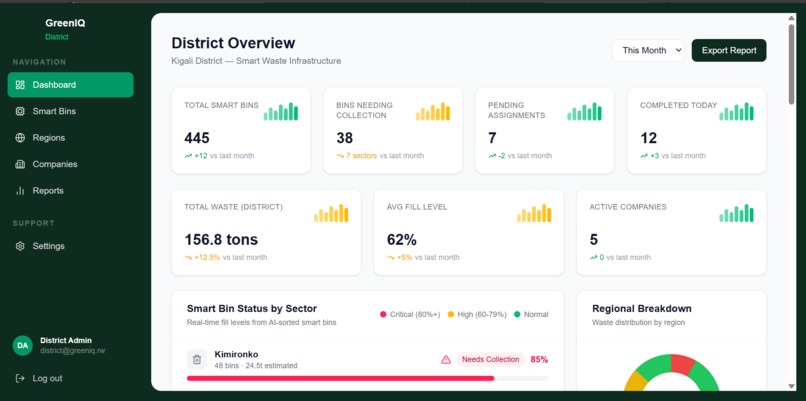Click the Normal green legend dot
Screen dimensions: 806x401
[x=517, y=315]
